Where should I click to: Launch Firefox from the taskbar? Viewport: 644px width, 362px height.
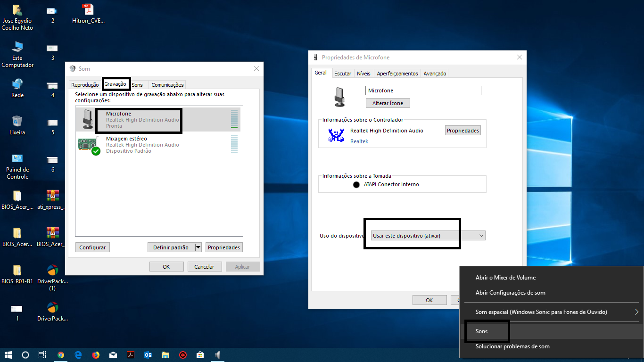96,355
